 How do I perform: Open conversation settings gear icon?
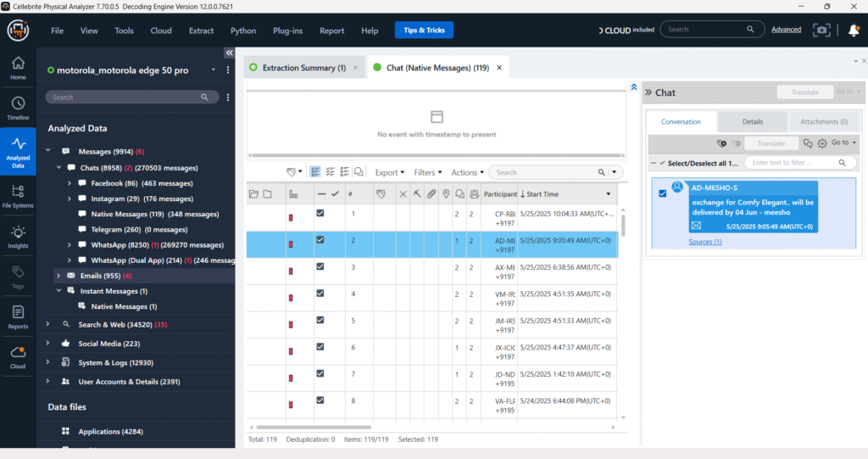coord(822,143)
